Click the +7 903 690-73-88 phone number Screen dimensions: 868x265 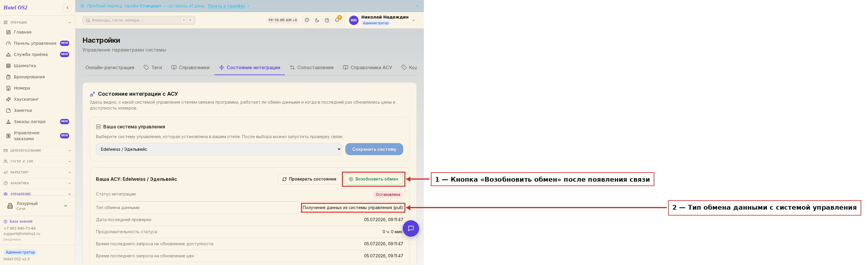[x=19, y=228]
